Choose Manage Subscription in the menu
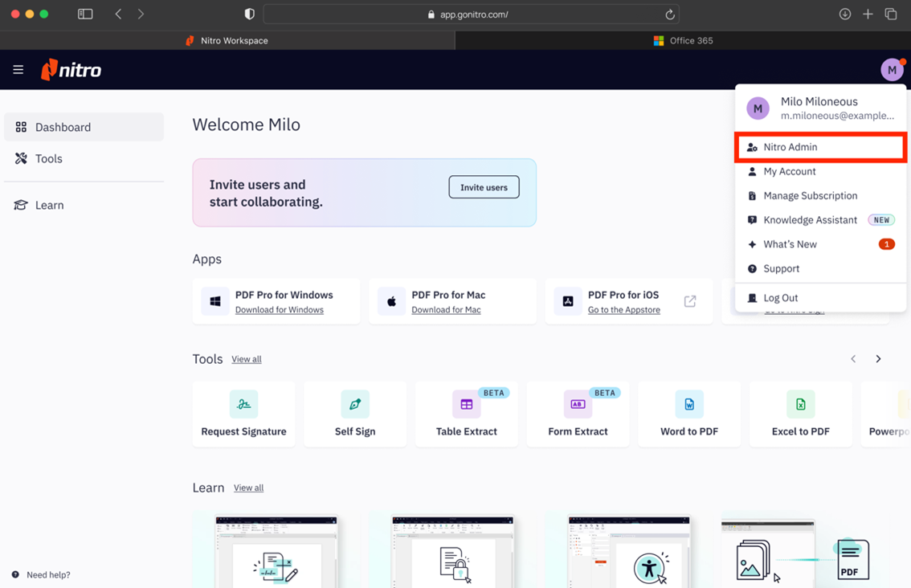The width and height of the screenshot is (911, 588). coord(810,196)
